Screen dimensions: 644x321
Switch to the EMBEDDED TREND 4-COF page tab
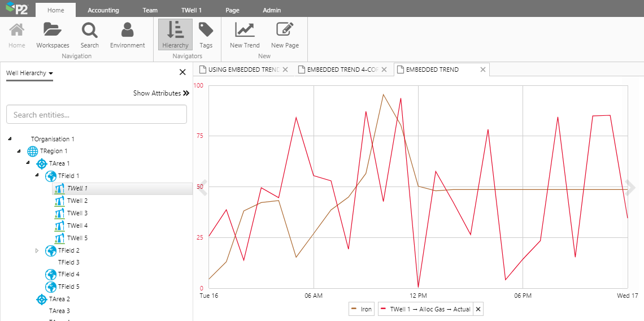point(338,70)
